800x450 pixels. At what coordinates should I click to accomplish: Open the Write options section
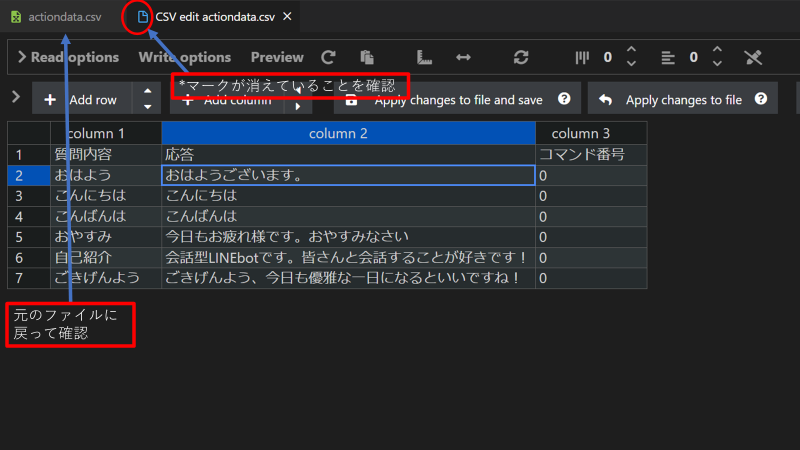click(185, 57)
